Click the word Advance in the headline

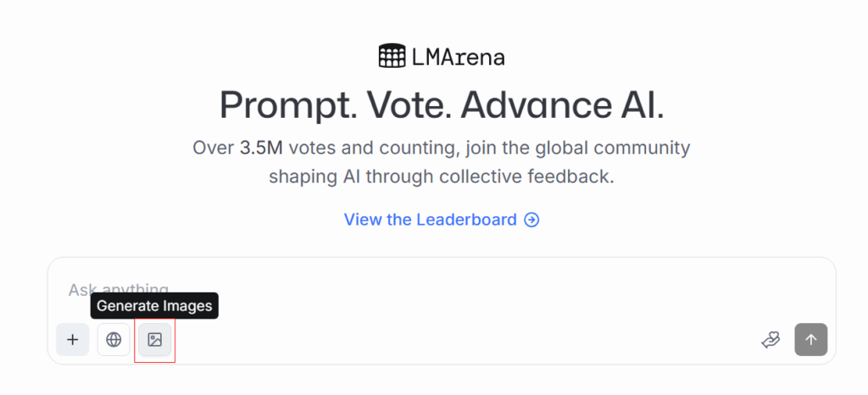pyautogui.click(x=536, y=104)
